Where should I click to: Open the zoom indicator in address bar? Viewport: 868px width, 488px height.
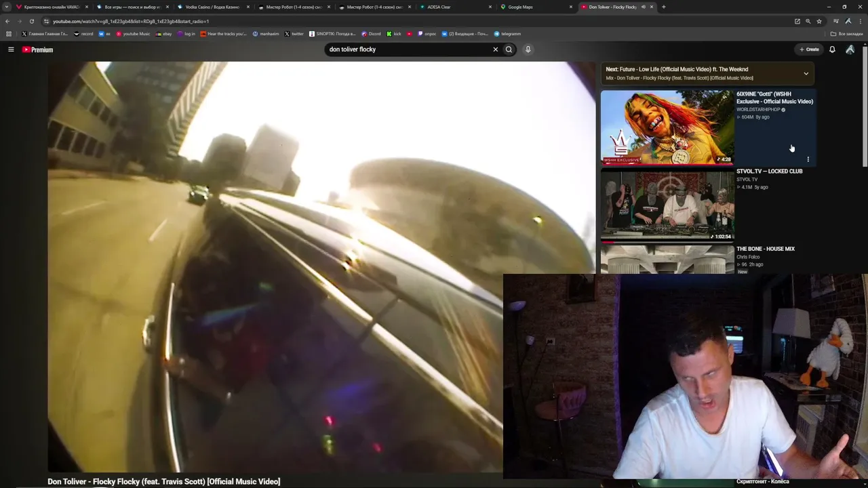[x=808, y=21]
